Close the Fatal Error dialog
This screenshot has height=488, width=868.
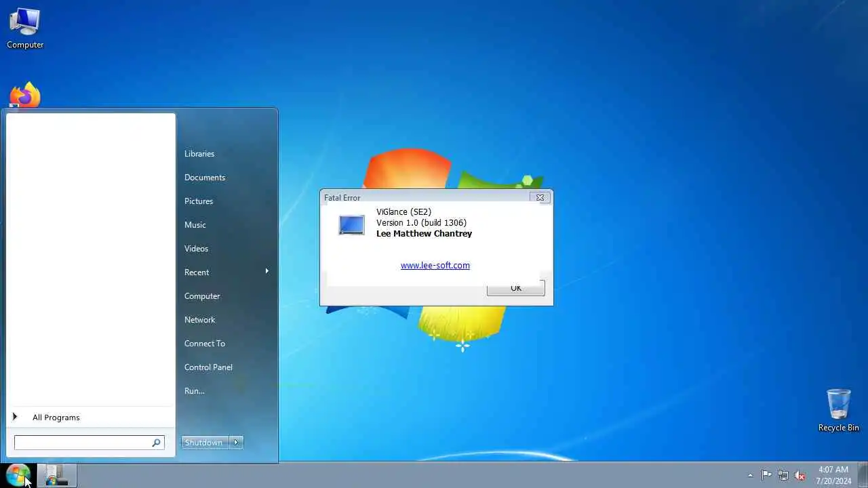540,198
